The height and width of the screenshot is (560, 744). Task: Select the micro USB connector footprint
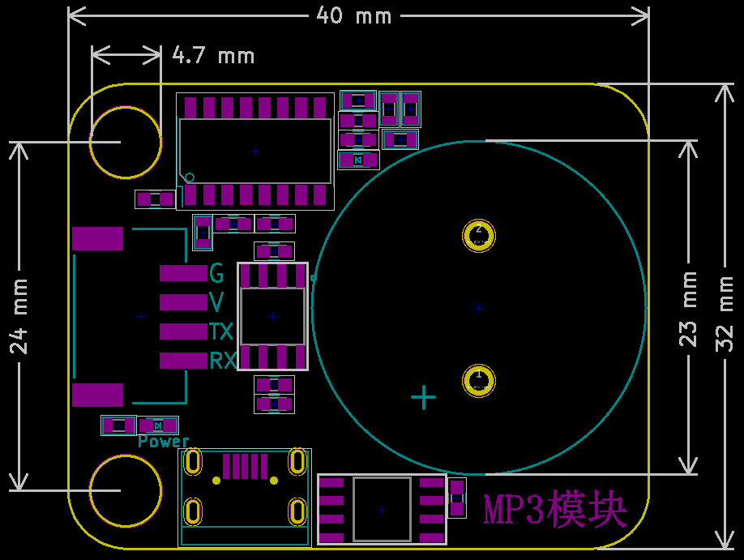tap(245, 498)
